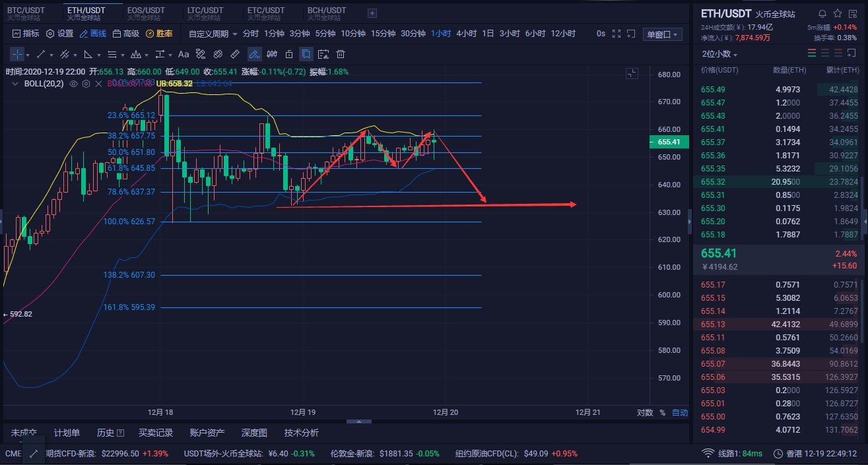The image size is (868, 465).
Task: Remove BOLL indicator with the X
Action: pos(98,84)
